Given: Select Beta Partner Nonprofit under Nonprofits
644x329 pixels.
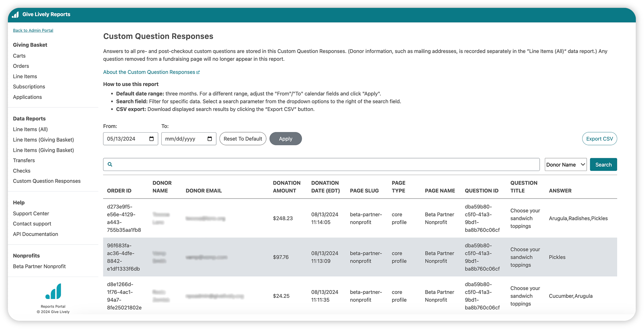Looking at the screenshot, I should tap(39, 266).
